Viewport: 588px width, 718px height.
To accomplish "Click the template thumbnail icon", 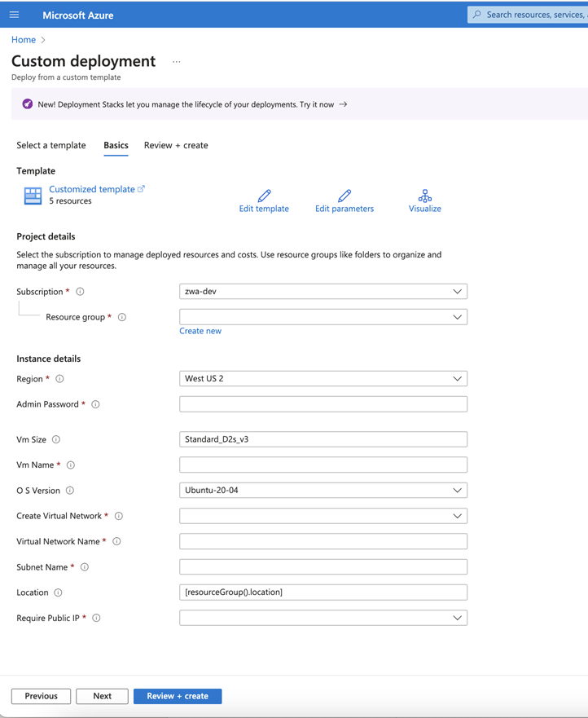I will 32,195.
